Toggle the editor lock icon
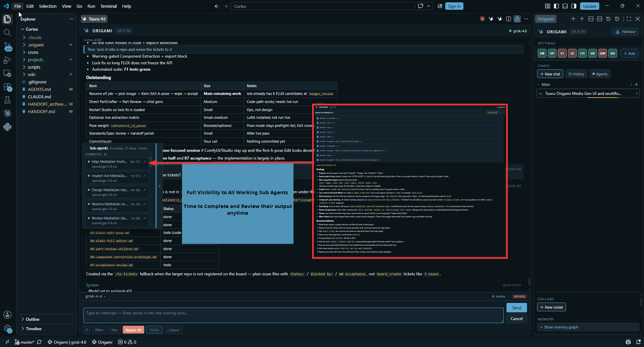Image resolution: width=644 pixels, height=347 pixels. [x=517, y=19]
